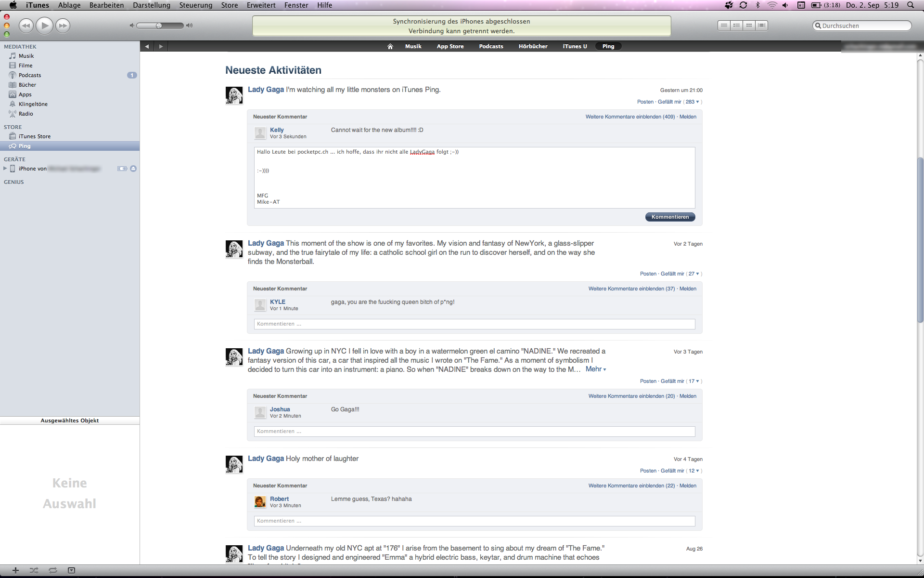Open the Apple menu
The image size is (924, 578).
[13, 5]
